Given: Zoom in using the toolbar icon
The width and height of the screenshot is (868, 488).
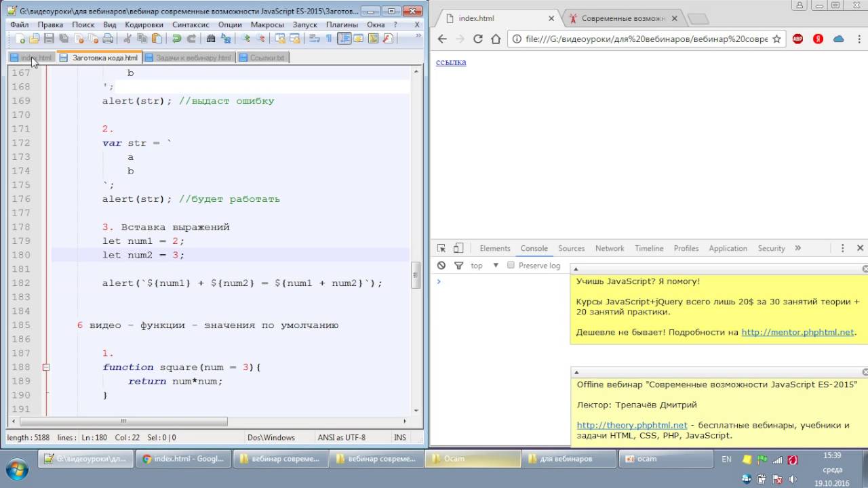Looking at the screenshot, I should coord(245,39).
